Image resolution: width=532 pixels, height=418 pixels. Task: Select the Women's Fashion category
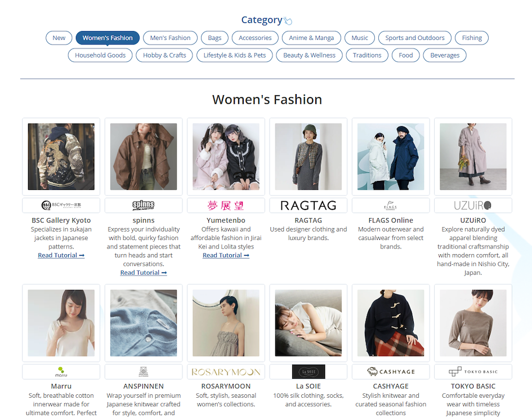[108, 38]
